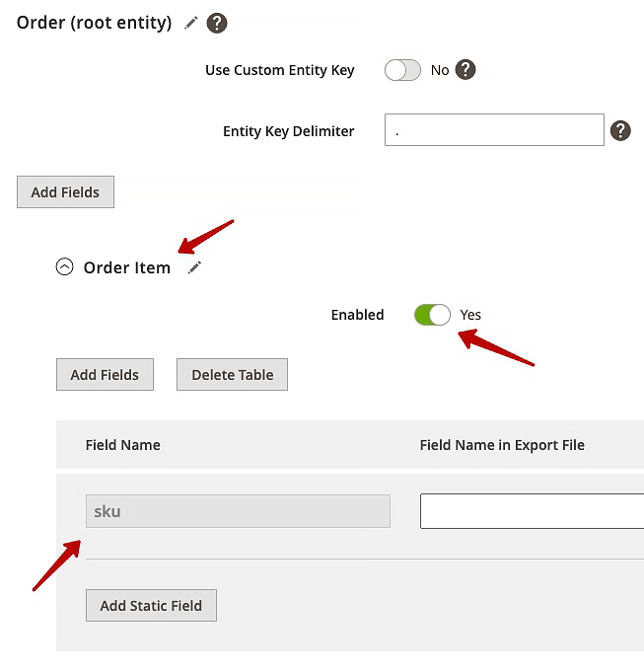The image size is (644, 671).
Task: Click the edit pencil beside Order (root entity)
Action: (191, 23)
